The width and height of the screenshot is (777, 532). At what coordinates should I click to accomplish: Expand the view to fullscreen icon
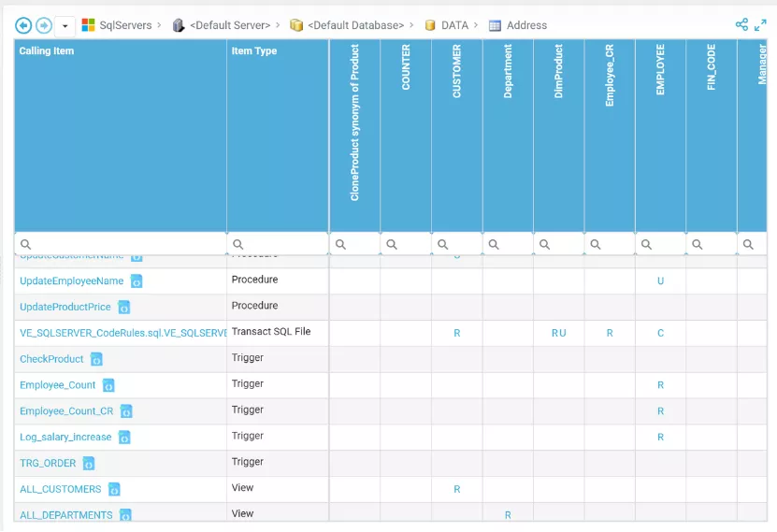coord(760,24)
